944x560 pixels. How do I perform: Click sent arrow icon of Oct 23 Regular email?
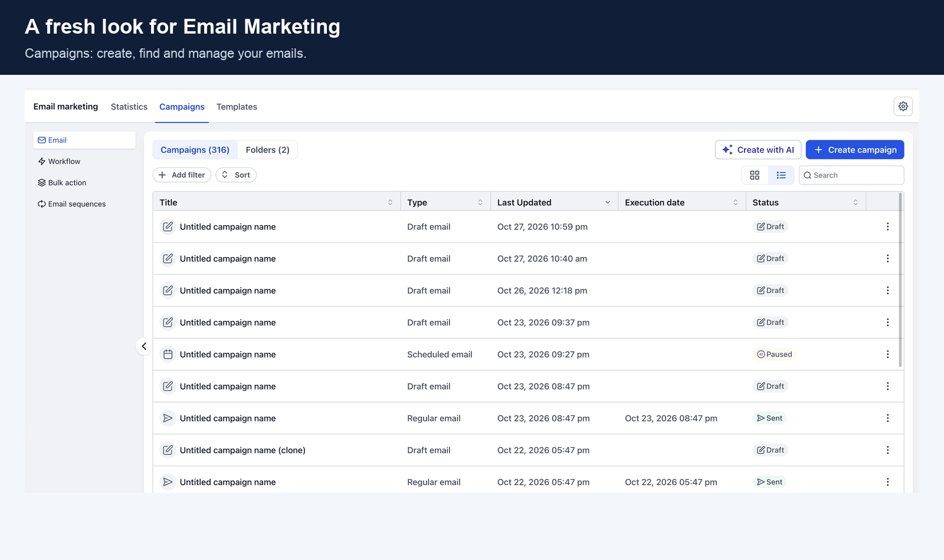(168, 419)
